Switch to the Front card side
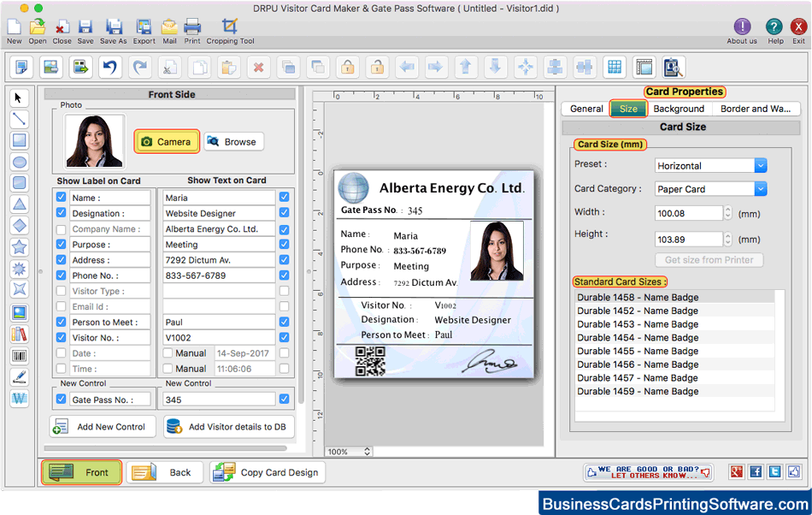 (x=82, y=472)
